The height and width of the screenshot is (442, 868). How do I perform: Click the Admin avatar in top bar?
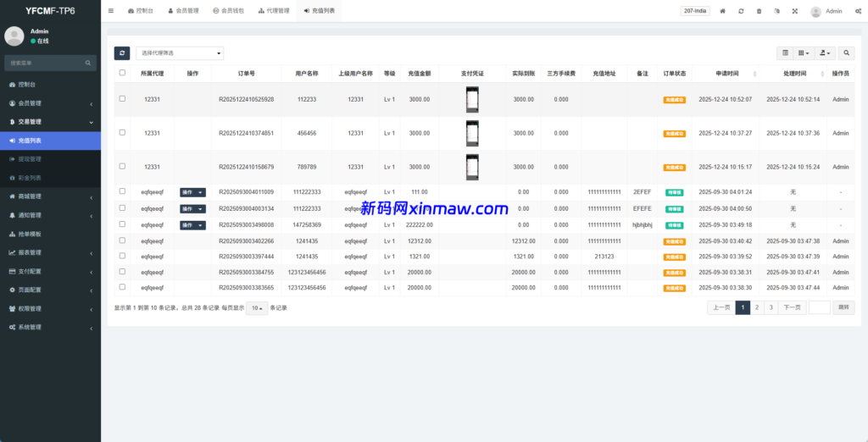coord(815,12)
